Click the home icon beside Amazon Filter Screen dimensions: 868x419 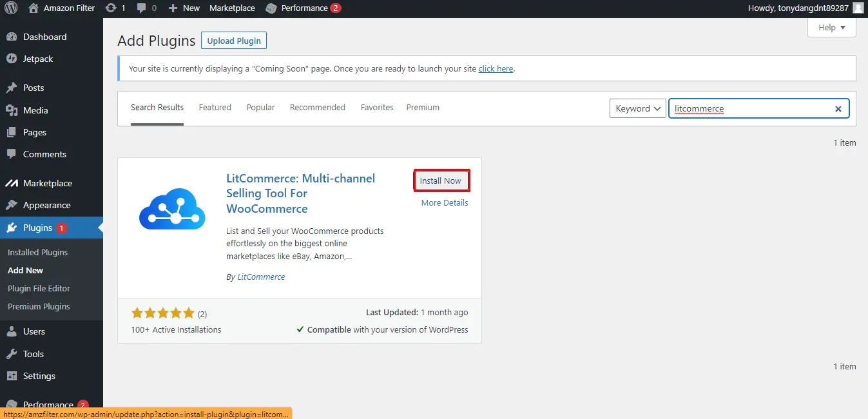(34, 8)
